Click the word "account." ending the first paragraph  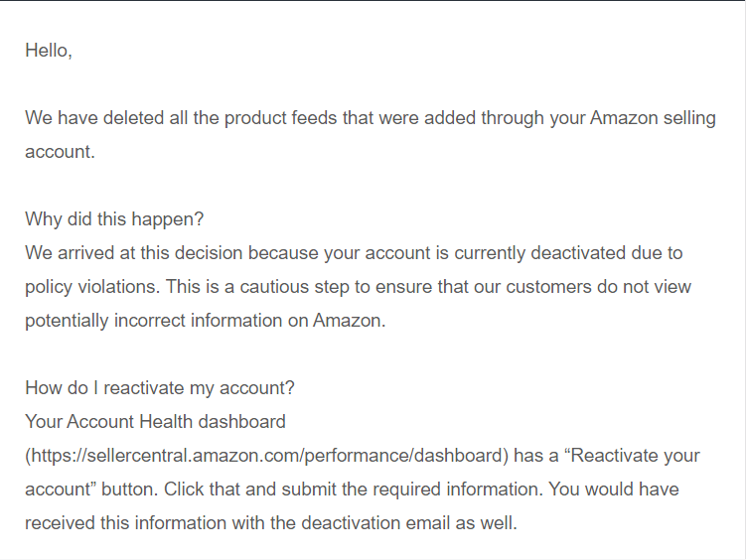(60, 152)
